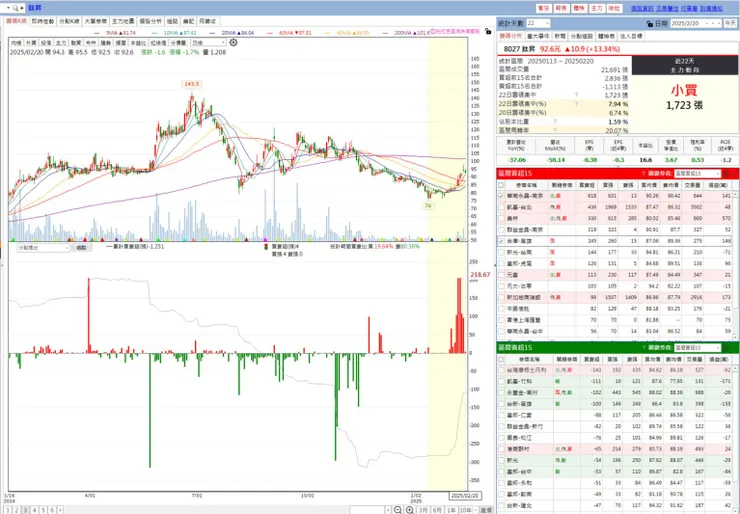
Task: Click the 體檢 button at top
Action: coord(579,8)
